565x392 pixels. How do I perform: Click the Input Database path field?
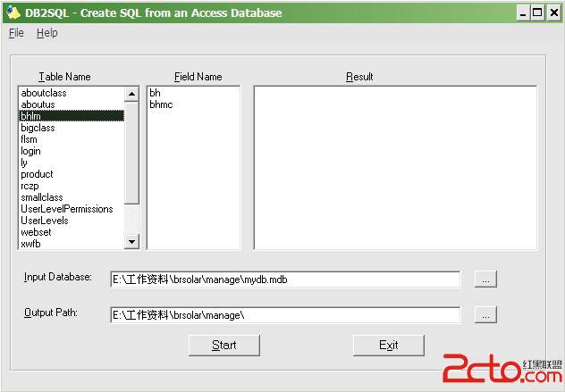(285, 279)
